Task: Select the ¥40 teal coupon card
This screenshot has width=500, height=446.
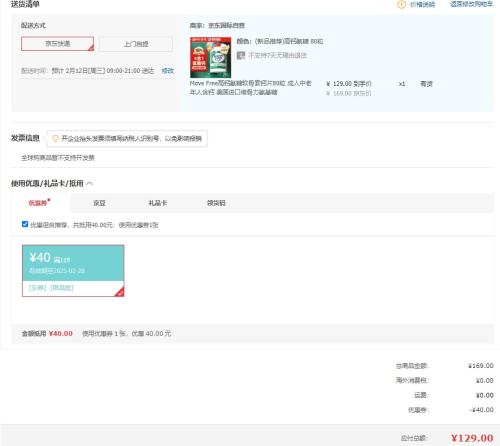Action: pyautogui.click(x=73, y=271)
